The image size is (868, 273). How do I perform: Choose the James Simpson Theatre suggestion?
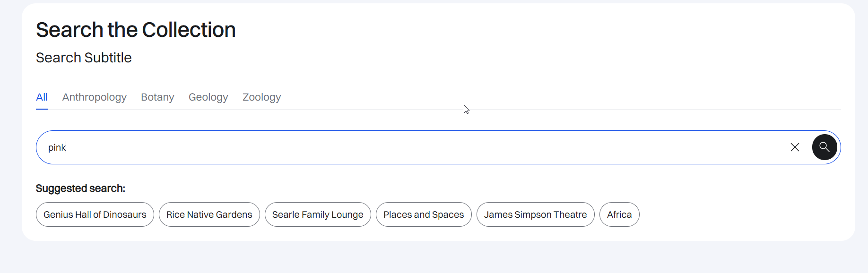pyautogui.click(x=535, y=214)
